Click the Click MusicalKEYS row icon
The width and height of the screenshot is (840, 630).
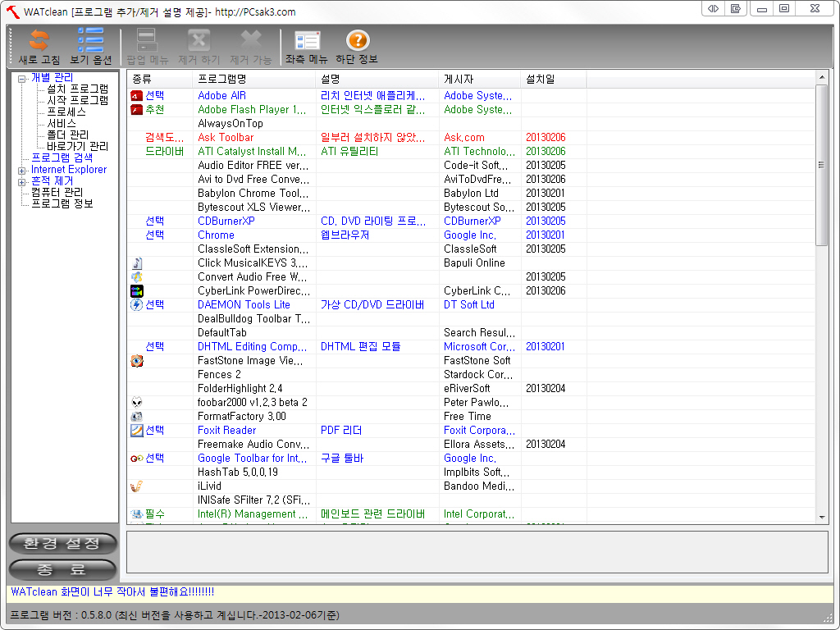[x=137, y=263]
